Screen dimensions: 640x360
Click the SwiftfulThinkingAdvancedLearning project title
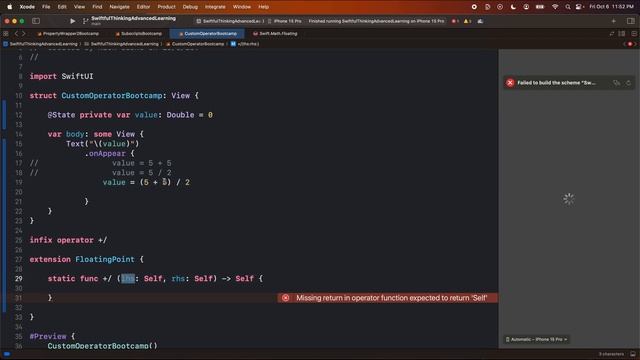[x=133, y=18]
